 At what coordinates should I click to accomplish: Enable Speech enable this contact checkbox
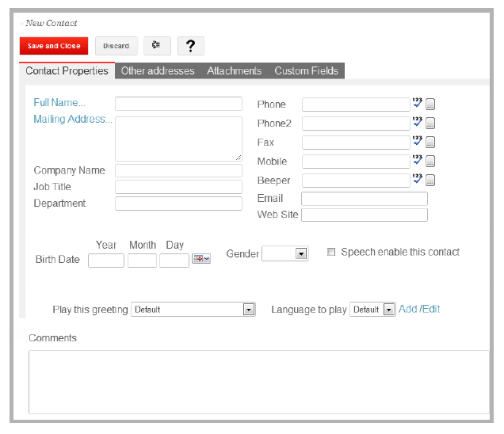332,253
